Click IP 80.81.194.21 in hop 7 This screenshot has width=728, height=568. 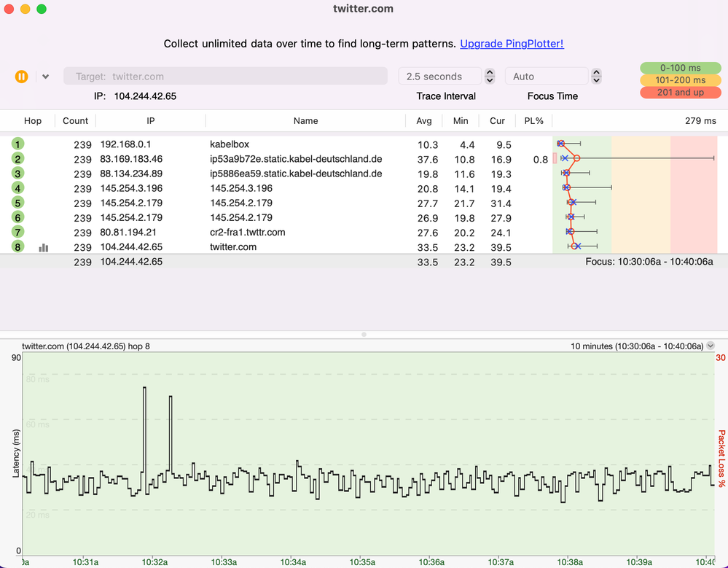128,232
